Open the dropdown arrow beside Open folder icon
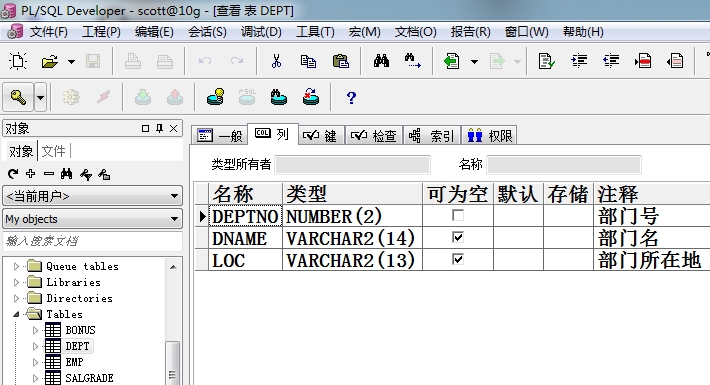Image resolution: width=710 pixels, height=385 pixels. pos(71,62)
